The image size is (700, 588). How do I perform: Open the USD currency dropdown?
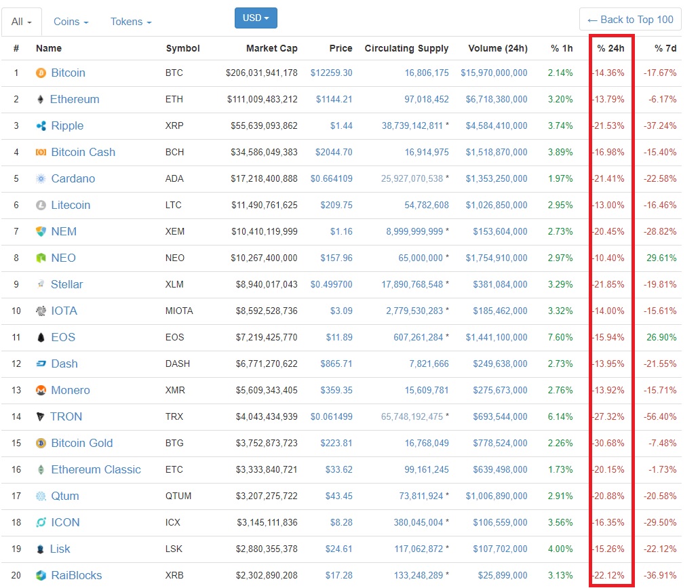256,18
